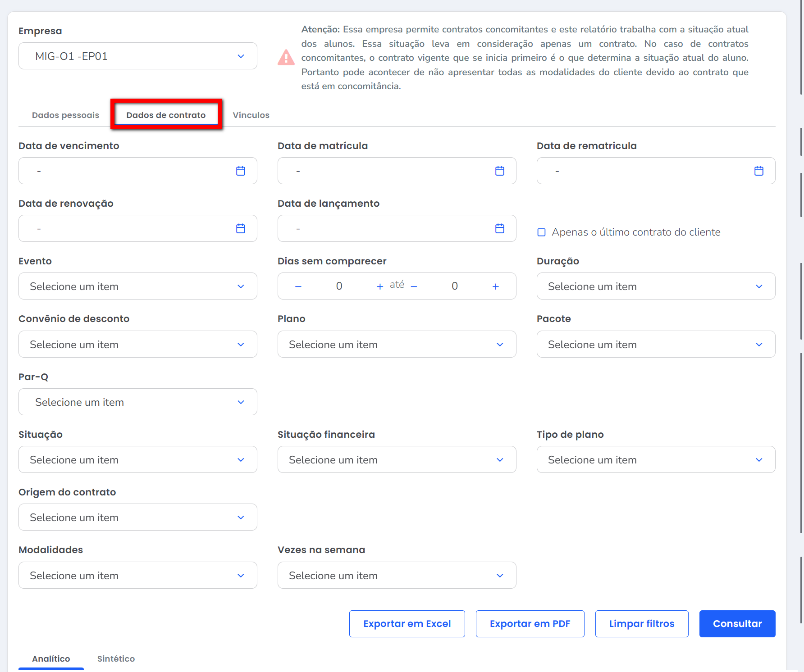Switch to the Vínculos tab
Viewport: 804px width, 672px height.
click(251, 115)
